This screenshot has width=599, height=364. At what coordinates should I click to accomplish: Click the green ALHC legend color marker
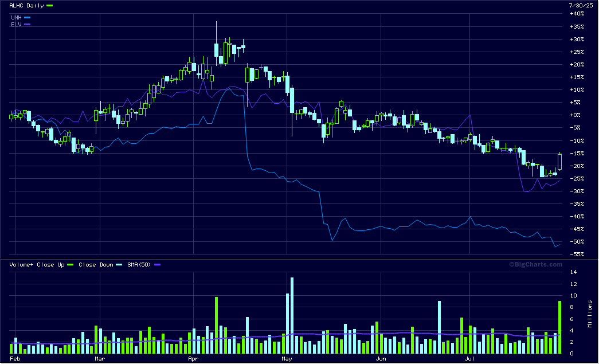[49, 5]
